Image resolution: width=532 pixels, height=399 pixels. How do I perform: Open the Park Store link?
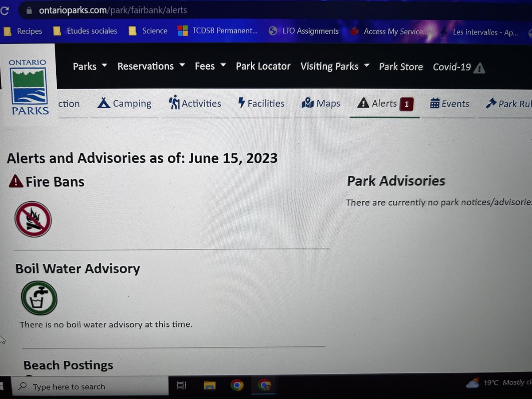401,67
